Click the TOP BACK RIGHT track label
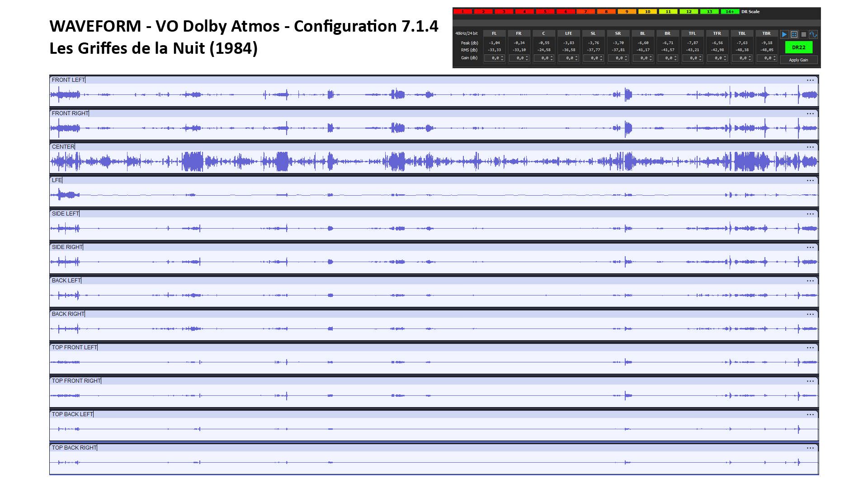This screenshot has width=868, height=488. [x=74, y=448]
